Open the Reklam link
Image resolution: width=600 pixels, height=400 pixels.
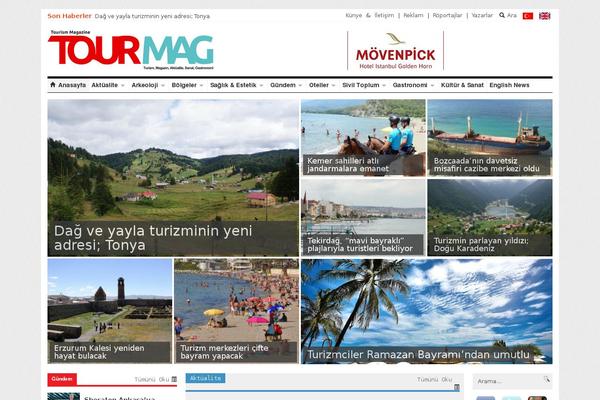coord(413,15)
